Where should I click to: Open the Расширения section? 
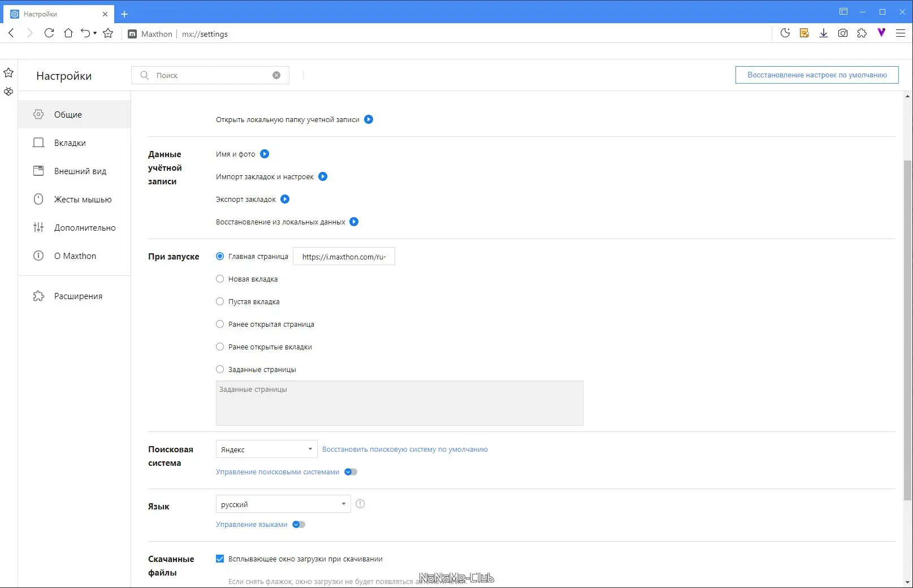[x=74, y=296]
